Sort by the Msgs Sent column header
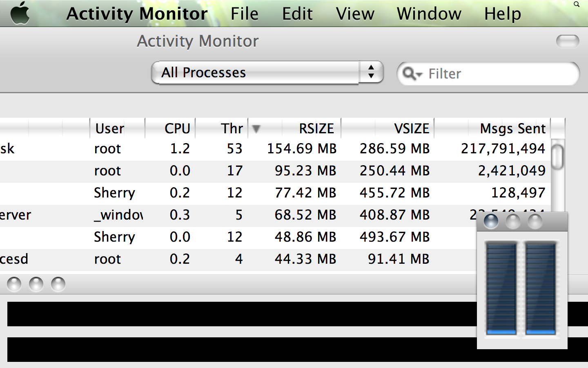Viewport: 588px width, 368px height. click(x=492, y=128)
